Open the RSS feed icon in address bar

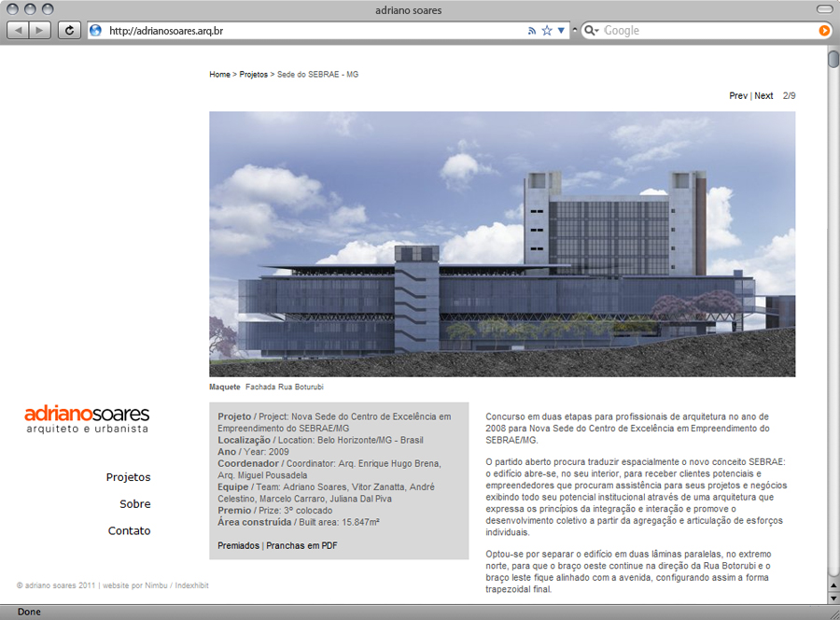click(531, 31)
